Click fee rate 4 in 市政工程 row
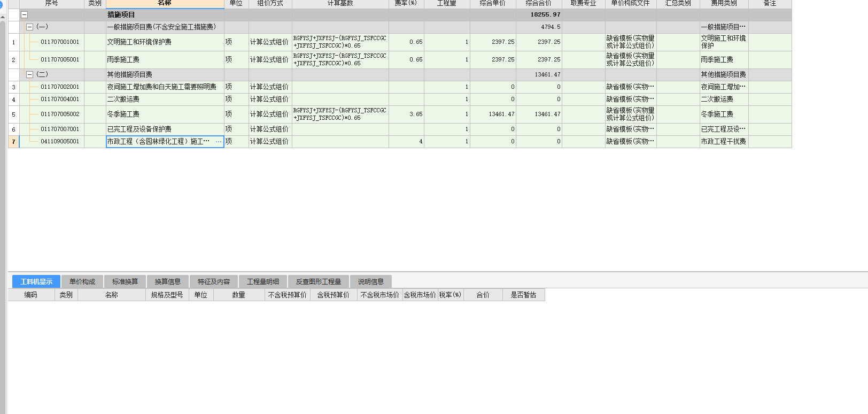Screen dimensions: 868x414 click(406, 142)
